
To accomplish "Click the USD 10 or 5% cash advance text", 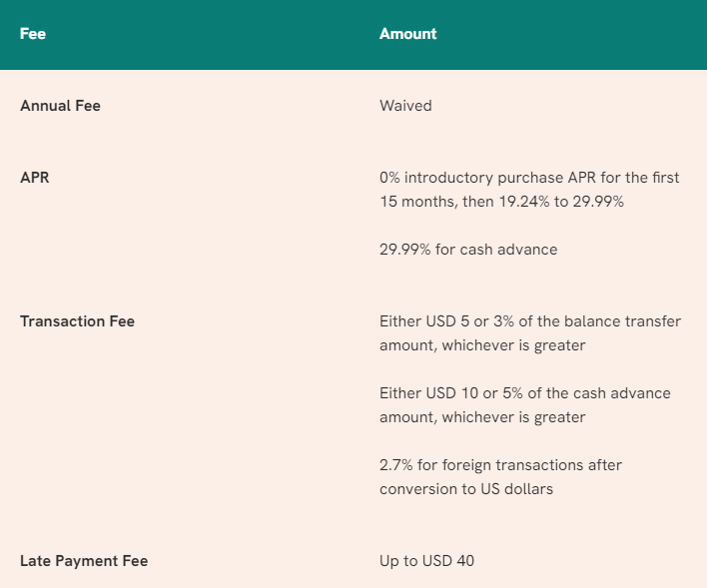I will tap(525, 393).
